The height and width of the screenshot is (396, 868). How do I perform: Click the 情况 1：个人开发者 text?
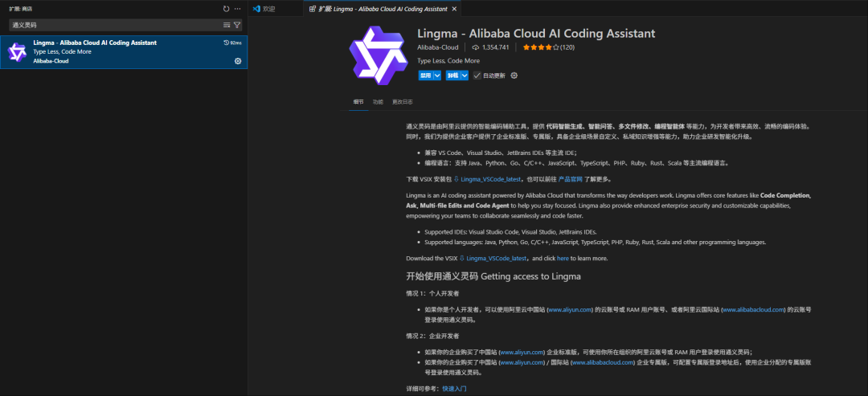432,294
